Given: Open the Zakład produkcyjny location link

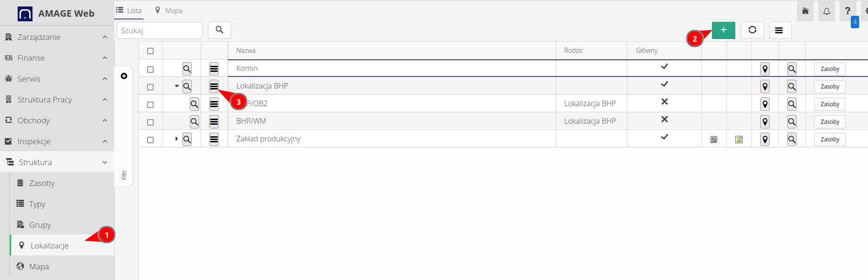Looking at the screenshot, I should click(268, 139).
